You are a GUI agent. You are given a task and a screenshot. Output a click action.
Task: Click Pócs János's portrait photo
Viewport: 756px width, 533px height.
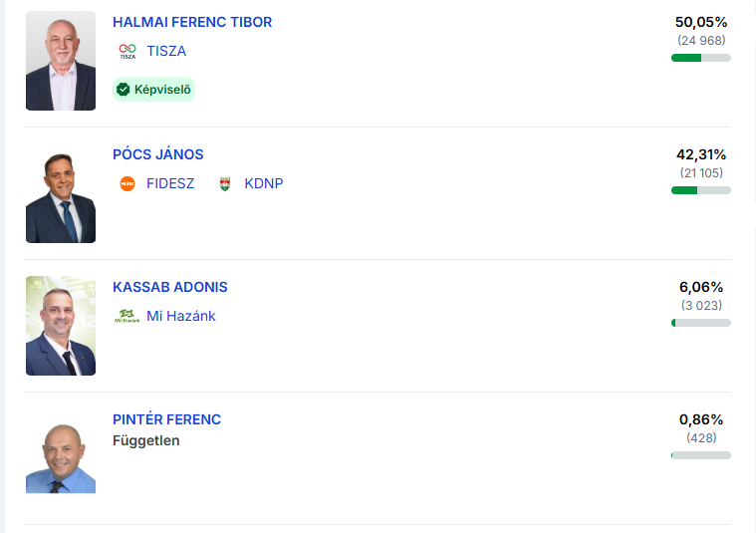click(61, 193)
